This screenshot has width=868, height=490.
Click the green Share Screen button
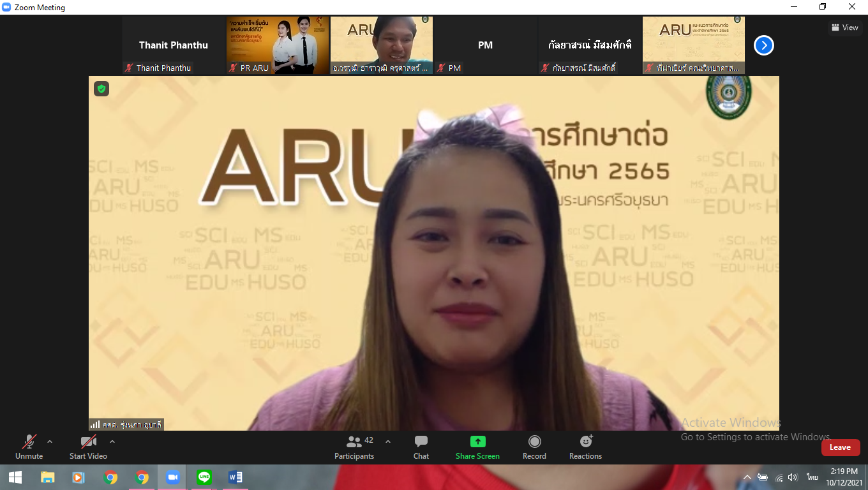(x=477, y=447)
